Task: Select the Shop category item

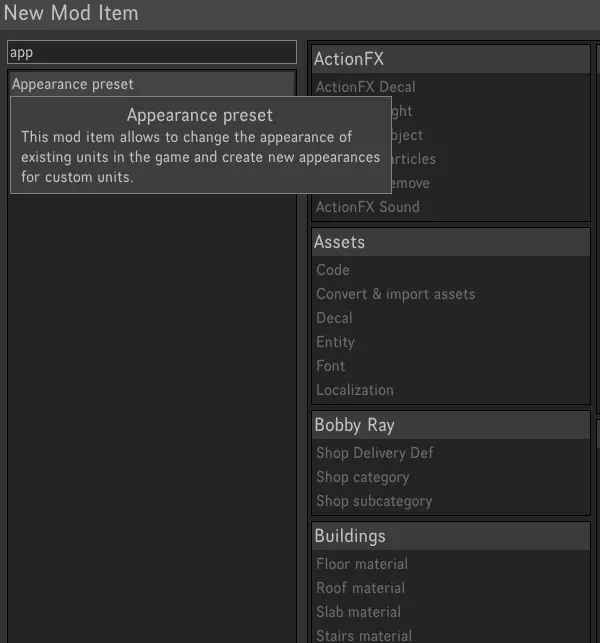Action: point(363,477)
